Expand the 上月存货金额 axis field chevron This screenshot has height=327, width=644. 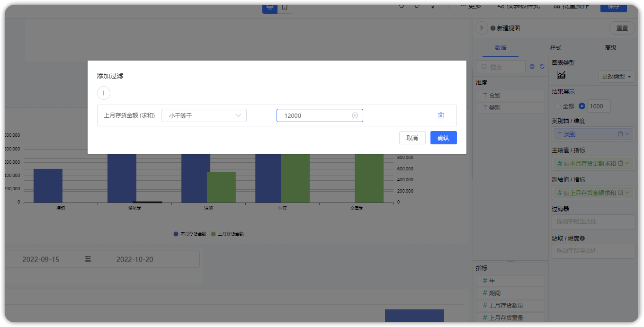coord(628,193)
